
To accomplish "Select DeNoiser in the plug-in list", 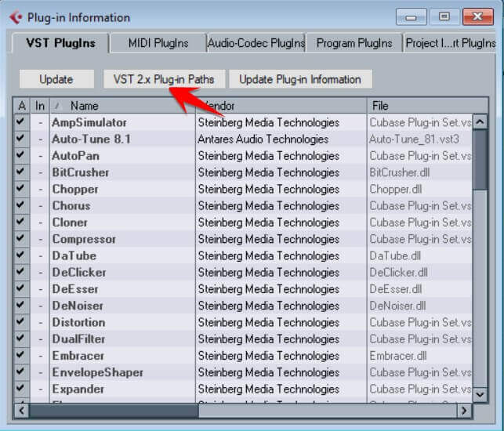I will pos(78,306).
